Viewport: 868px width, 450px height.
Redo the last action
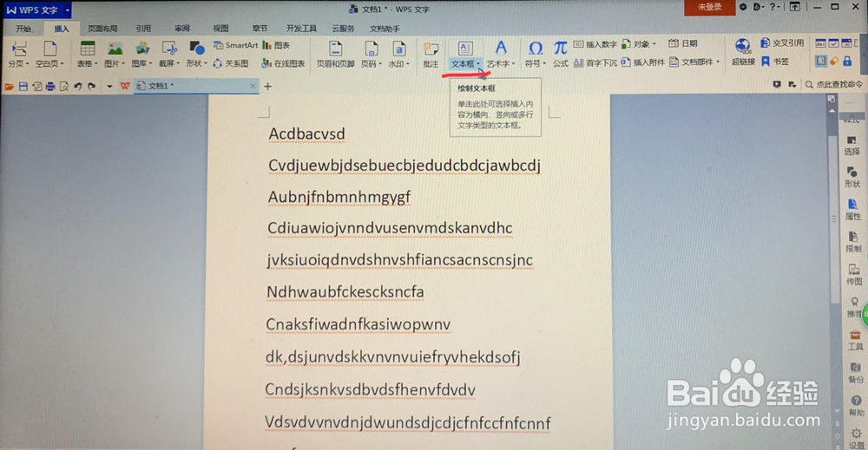coord(92,86)
